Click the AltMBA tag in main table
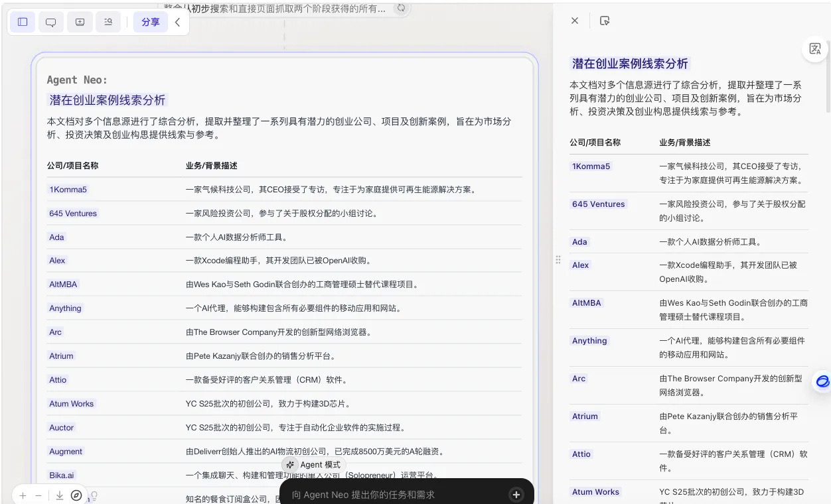 click(63, 284)
